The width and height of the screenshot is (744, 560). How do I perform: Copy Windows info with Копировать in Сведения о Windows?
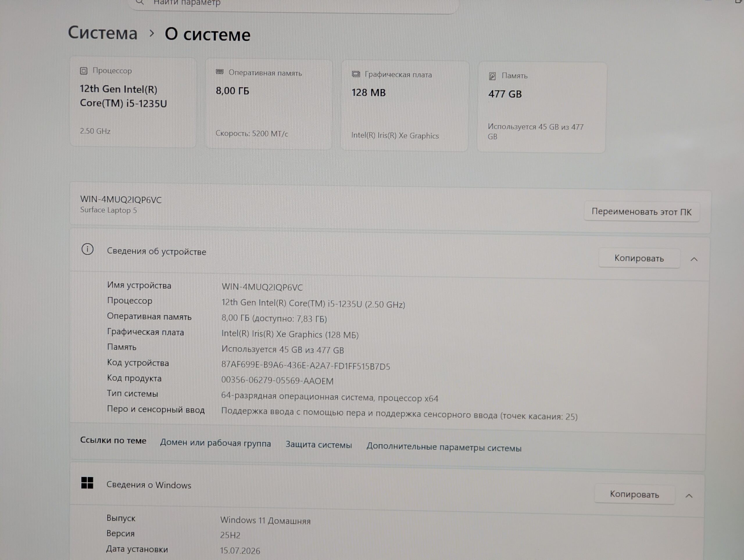[x=634, y=494]
